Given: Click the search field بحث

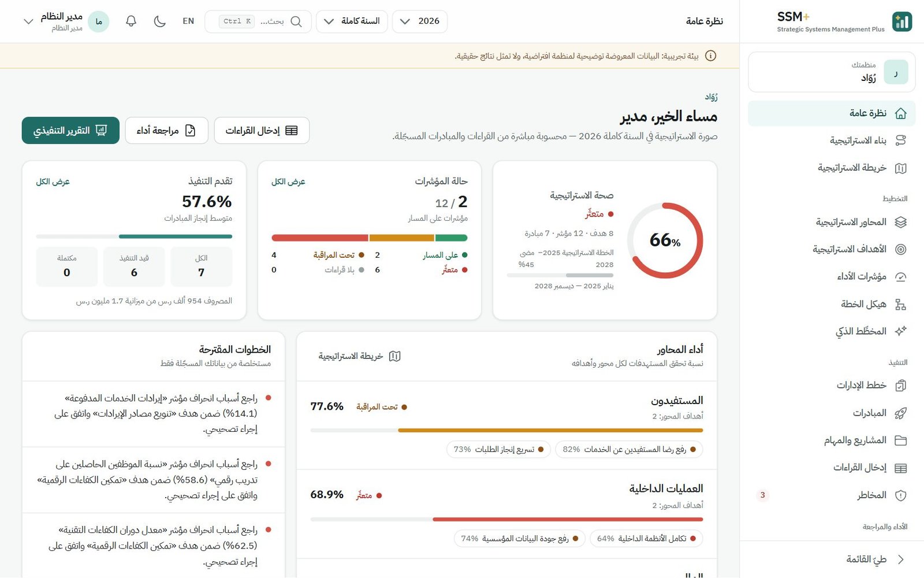Looking at the screenshot, I should coord(258,21).
